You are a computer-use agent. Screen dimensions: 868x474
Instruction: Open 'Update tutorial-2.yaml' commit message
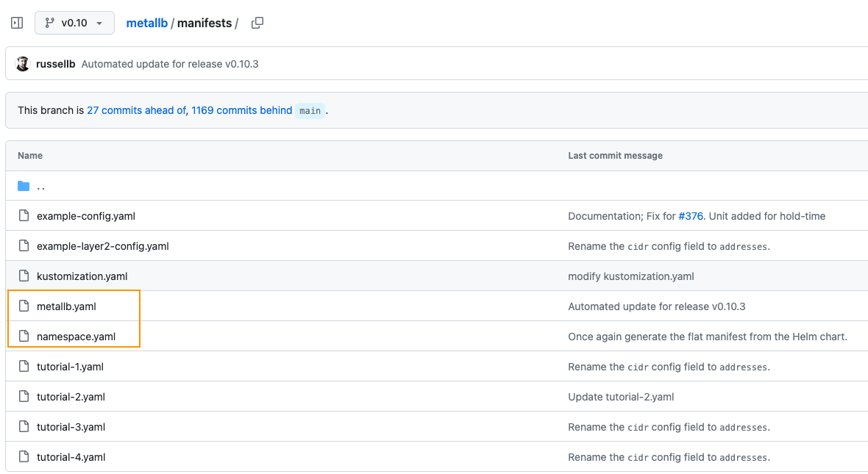(621, 397)
